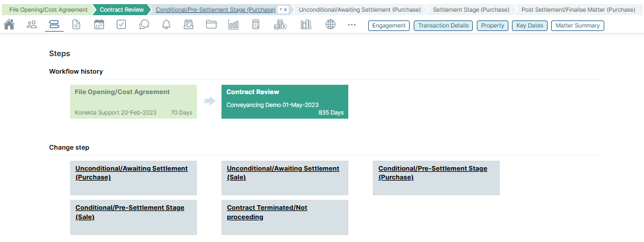The height and width of the screenshot is (242, 644).
Task: Open the calculator icon
Action: point(255,25)
